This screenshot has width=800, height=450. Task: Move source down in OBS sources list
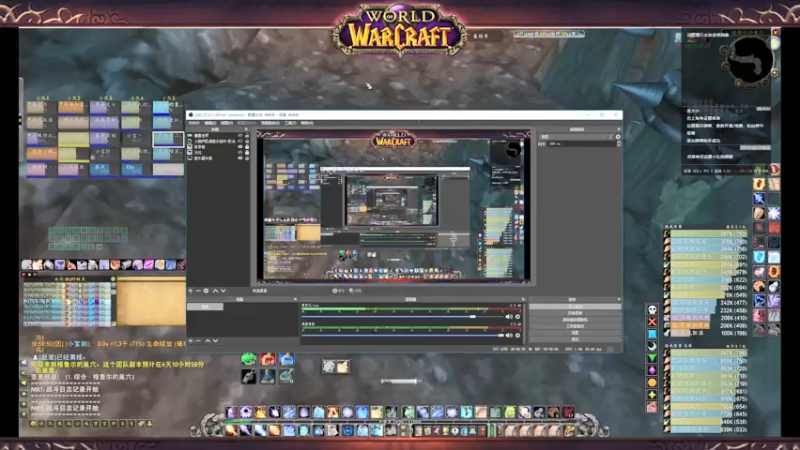(223, 291)
